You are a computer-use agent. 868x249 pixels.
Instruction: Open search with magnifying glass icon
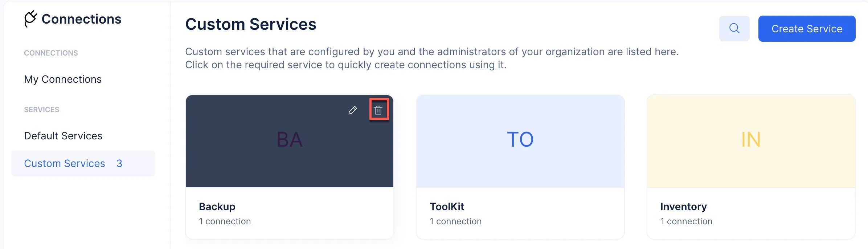tap(734, 28)
